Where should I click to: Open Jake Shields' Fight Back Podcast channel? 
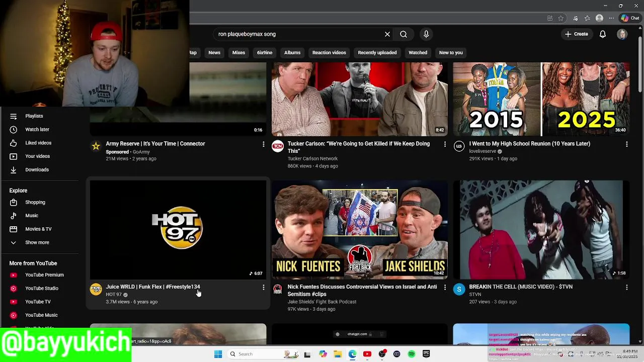[x=322, y=302]
